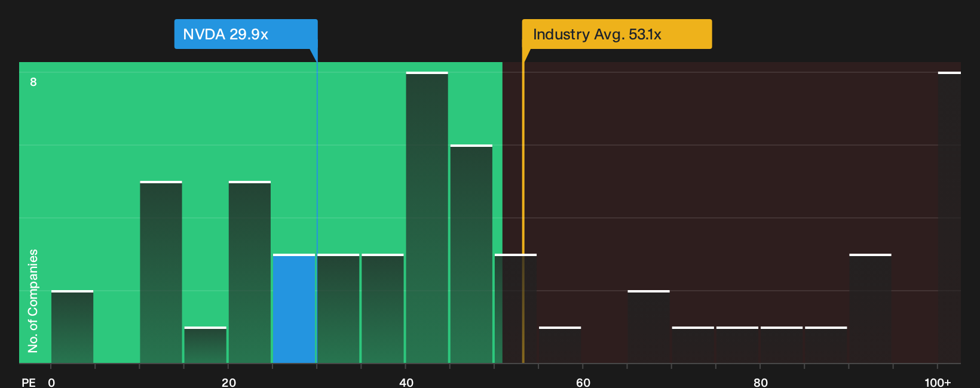The width and height of the screenshot is (980, 388).
Task: Select the bar at PE 85-90
Action: pos(826,345)
